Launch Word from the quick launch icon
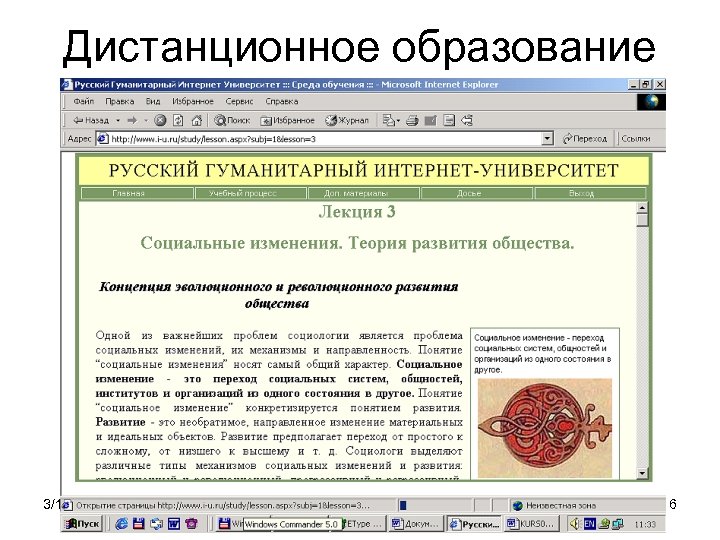Image resolution: width=720 pixels, height=540 pixels. coord(174,523)
